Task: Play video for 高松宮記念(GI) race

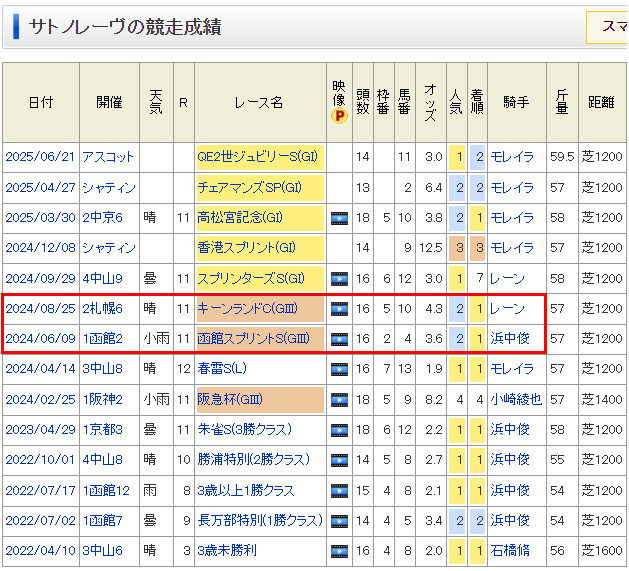Action: pyautogui.click(x=339, y=218)
